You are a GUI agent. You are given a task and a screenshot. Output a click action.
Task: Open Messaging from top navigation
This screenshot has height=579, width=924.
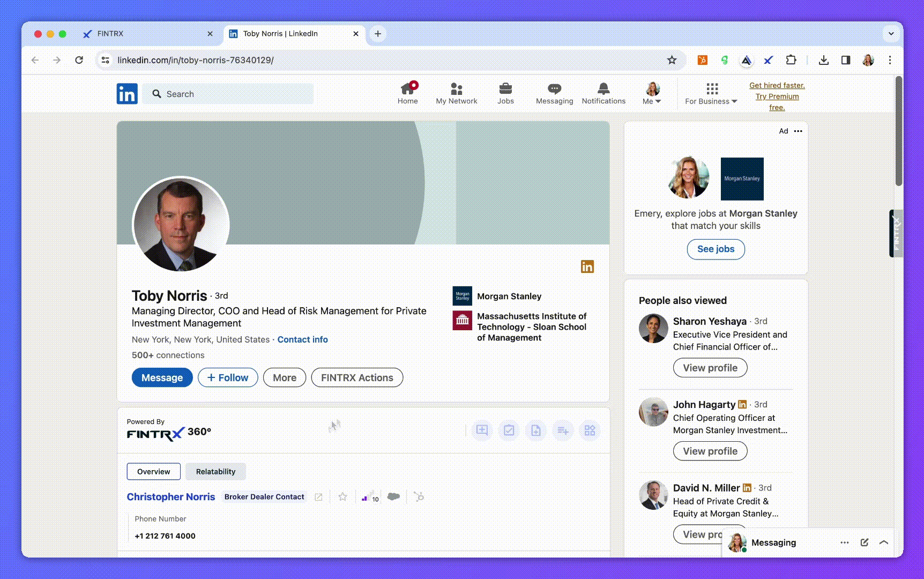pos(554,93)
